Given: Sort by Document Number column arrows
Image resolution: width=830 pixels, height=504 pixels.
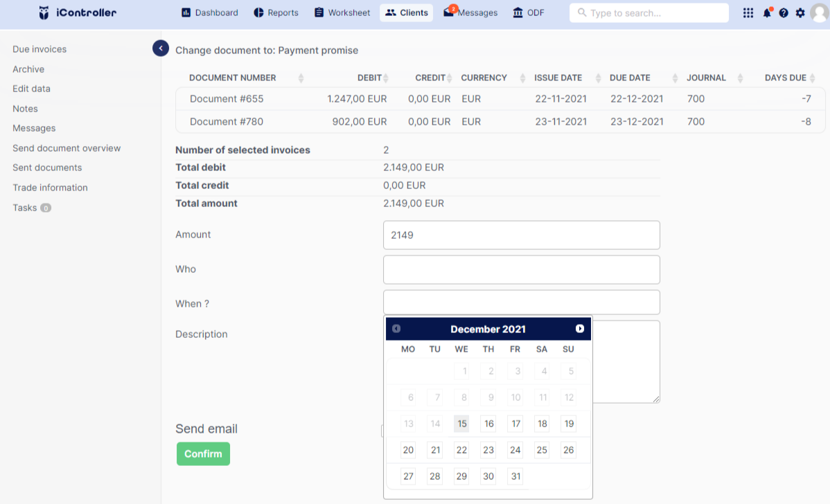Looking at the screenshot, I should 301,78.
